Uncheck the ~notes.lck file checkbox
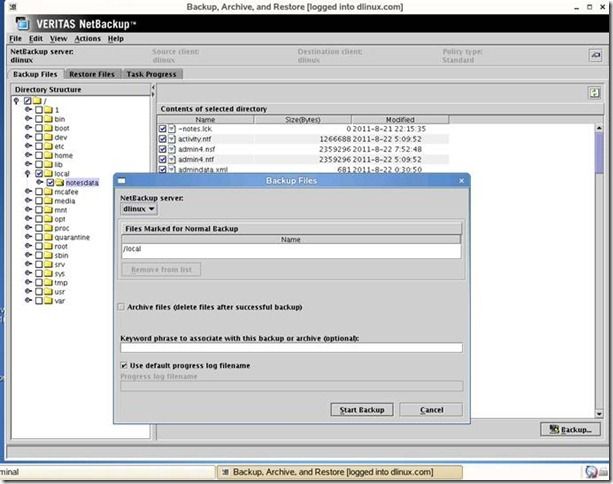Viewport: 613px width, 484px height. pyautogui.click(x=163, y=129)
